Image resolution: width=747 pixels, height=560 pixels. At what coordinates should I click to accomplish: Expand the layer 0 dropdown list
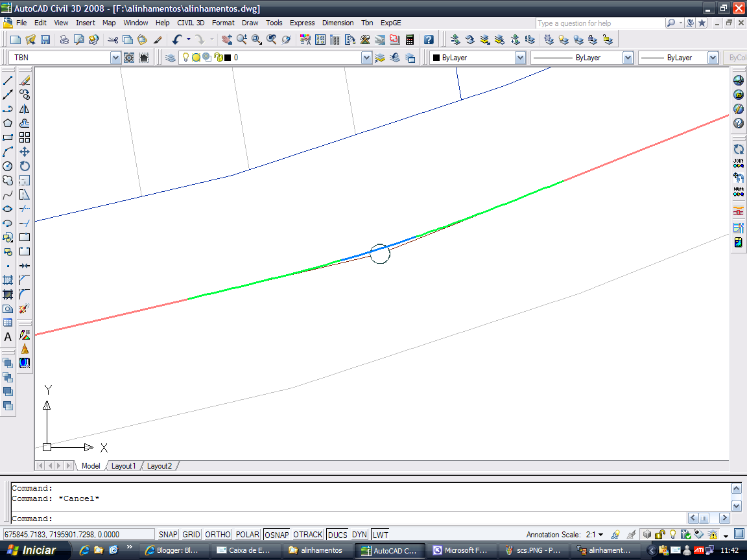[x=366, y=58]
